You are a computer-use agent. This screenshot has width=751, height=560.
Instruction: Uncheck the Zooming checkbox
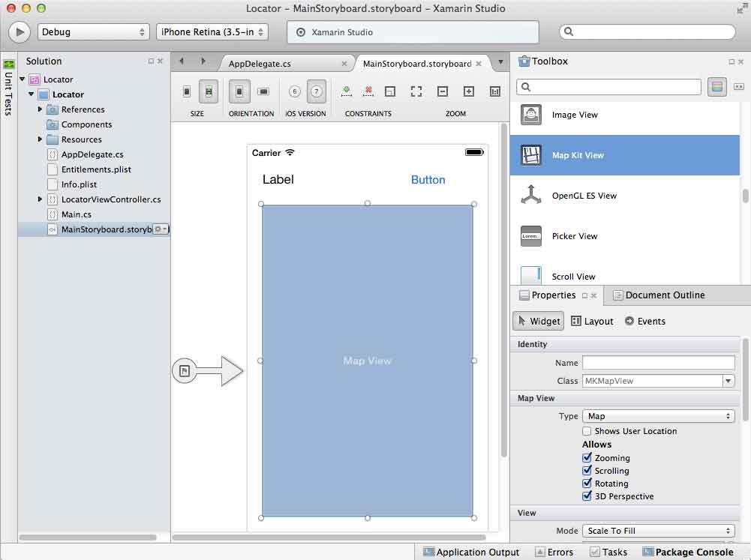(x=587, y=457)
